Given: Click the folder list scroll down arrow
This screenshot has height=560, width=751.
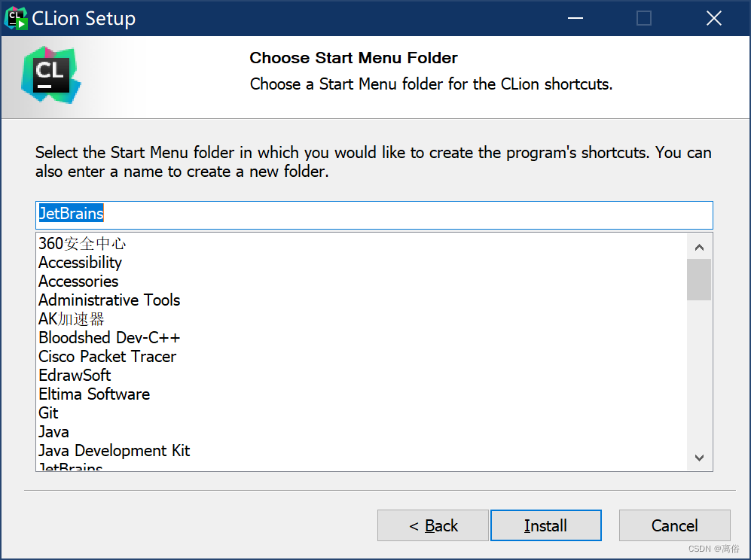Looking at the screenshot, I should tap(699, 458).
